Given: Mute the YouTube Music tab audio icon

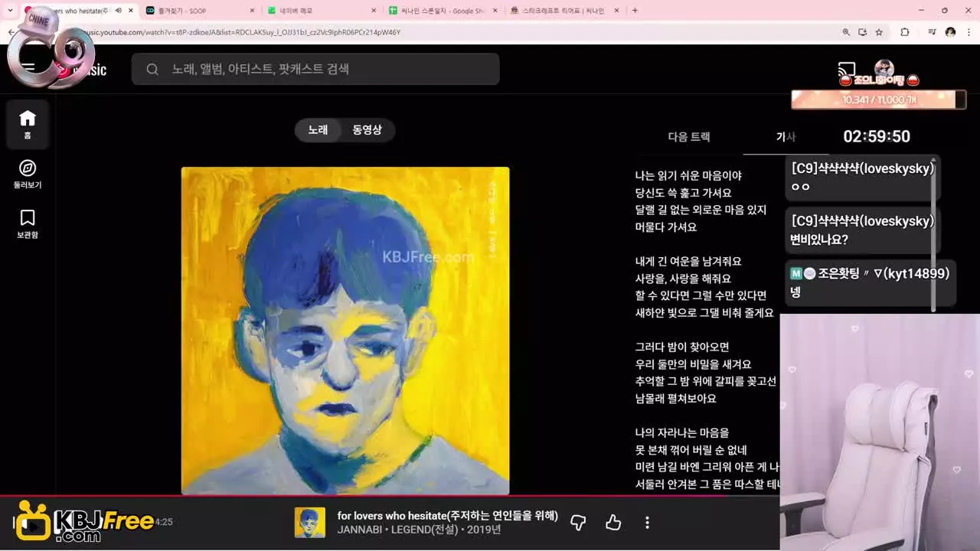Looking at the screenshot, I should (117, 11).
